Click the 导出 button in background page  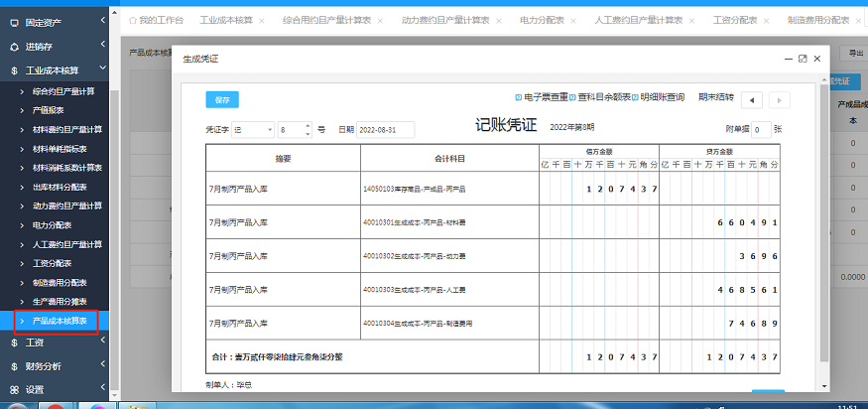coord(856,53)
